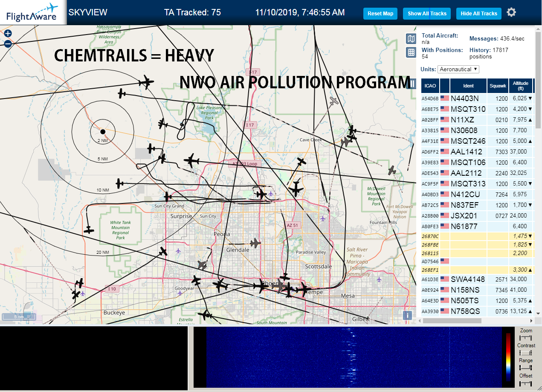Select aircraft row AAL1412
The height and width of the screenshot is (392, 542).
(x=477, y=151)
